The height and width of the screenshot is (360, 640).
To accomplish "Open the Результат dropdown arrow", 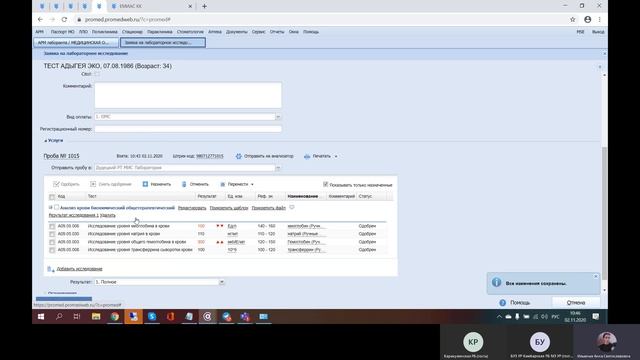I will pos(222,282).
